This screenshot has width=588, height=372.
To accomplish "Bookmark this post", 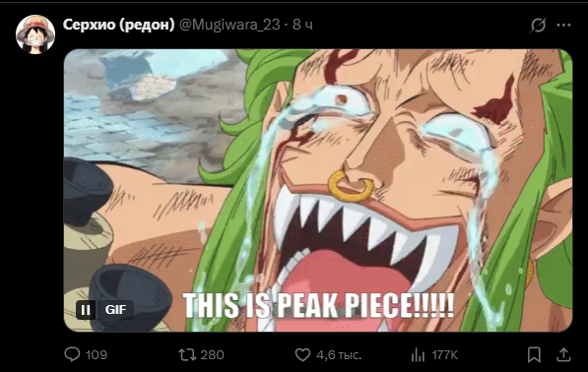I will click(534, 354).
